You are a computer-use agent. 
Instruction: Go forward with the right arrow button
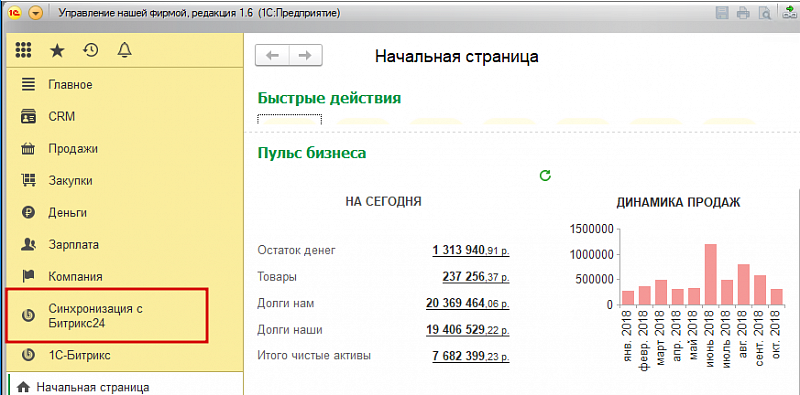(x=305, y=55)
